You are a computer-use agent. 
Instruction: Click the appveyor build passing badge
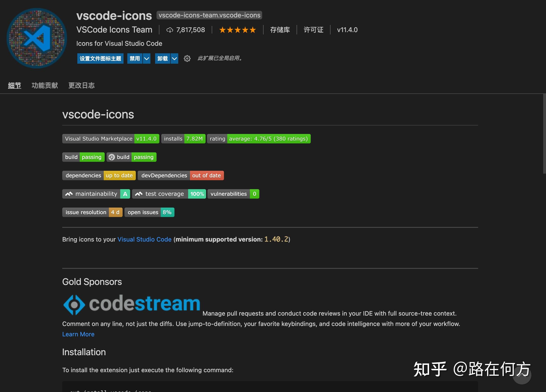132,157
